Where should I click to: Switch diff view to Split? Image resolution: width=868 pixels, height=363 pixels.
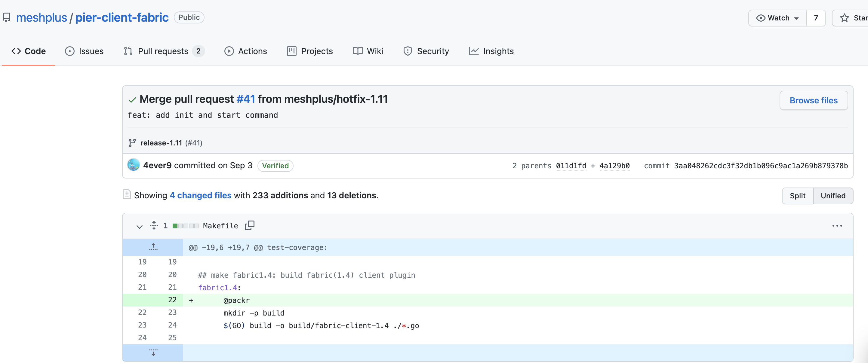click(797, 196)
